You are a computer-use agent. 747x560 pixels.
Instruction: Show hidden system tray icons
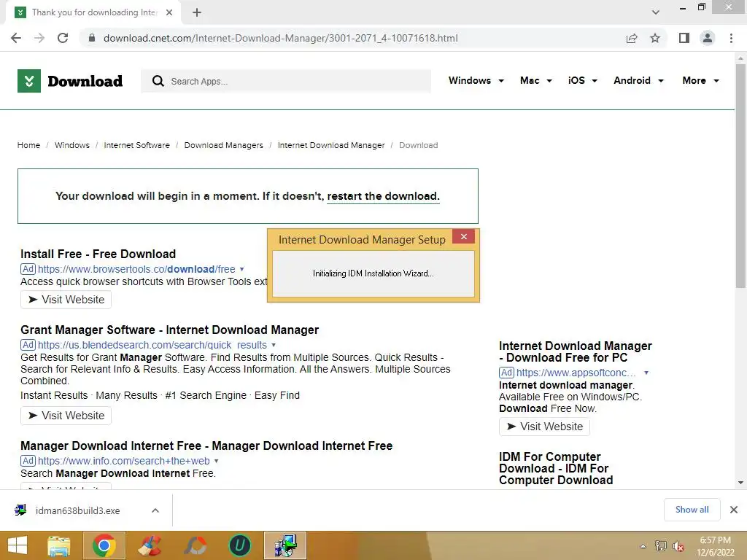tap(643, 546)
